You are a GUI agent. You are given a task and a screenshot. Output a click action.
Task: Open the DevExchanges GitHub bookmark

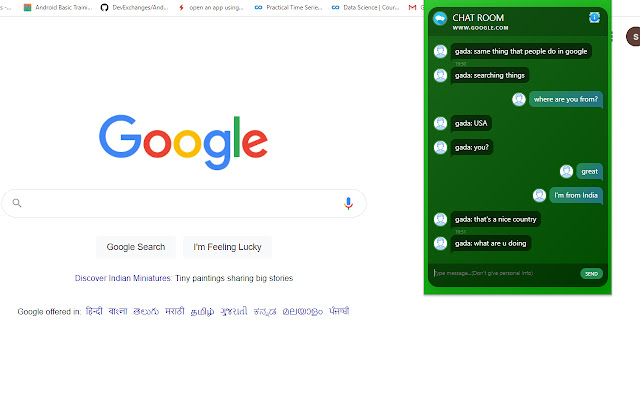click(134, 7)
